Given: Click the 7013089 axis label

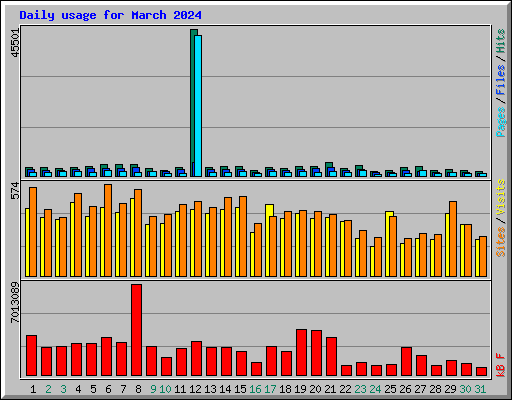Looking at the screenshot, I should (x=15, y=303).
